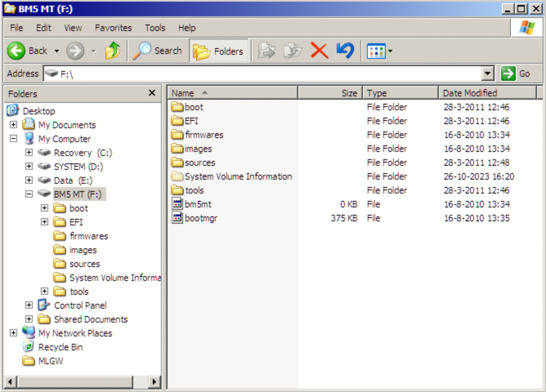Screen dimensions: 546x392
Task: Click the green Back arrow icon
Action: [16, 51]
